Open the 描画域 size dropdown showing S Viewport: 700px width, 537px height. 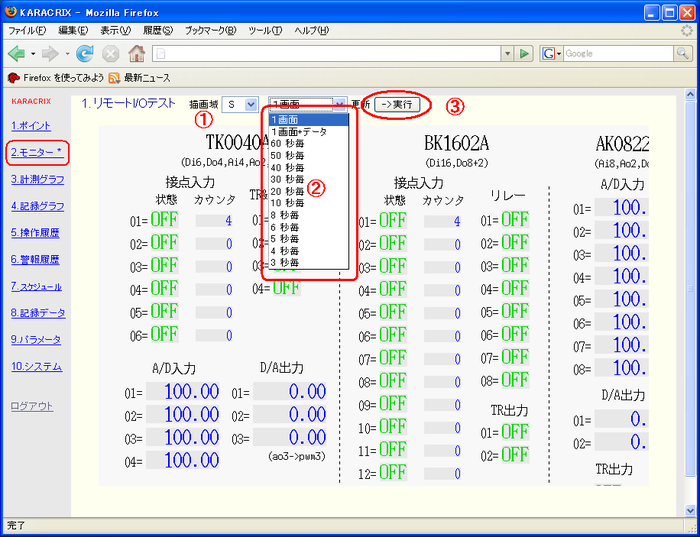pos(240,104)
